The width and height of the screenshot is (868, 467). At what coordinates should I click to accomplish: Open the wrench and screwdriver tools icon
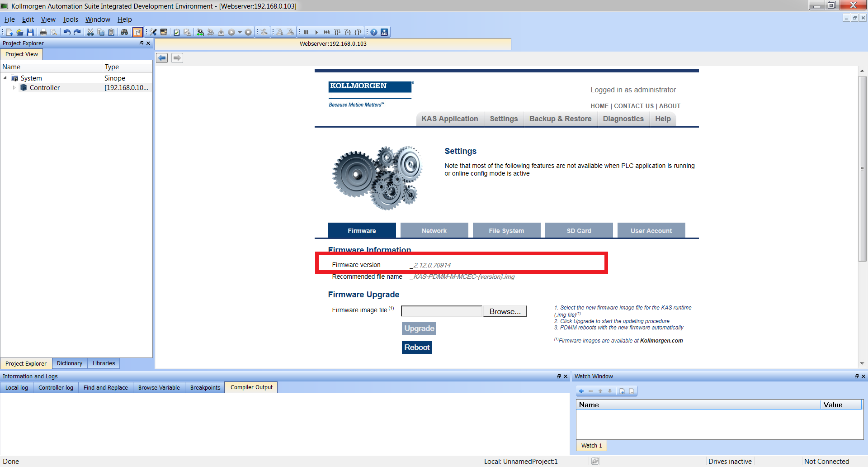coord(153,32)
